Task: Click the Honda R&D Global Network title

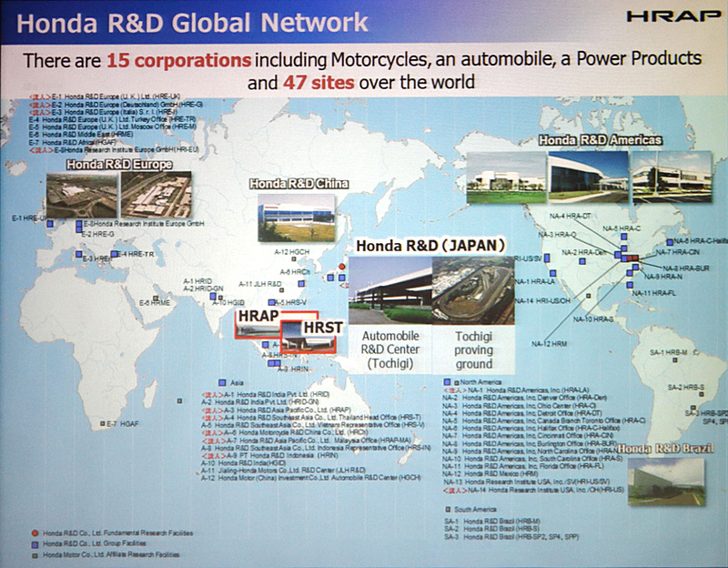Action: point(192,22)
